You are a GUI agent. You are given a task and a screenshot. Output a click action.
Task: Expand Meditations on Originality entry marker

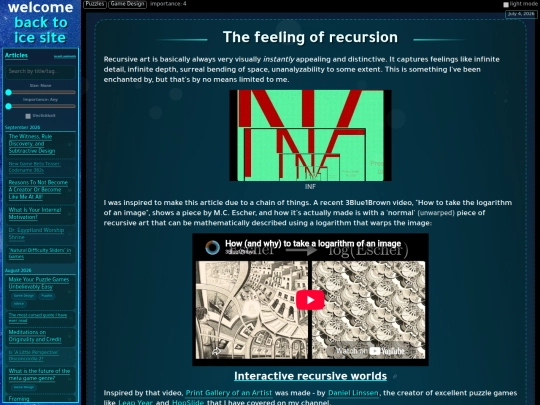pos(70,336)
